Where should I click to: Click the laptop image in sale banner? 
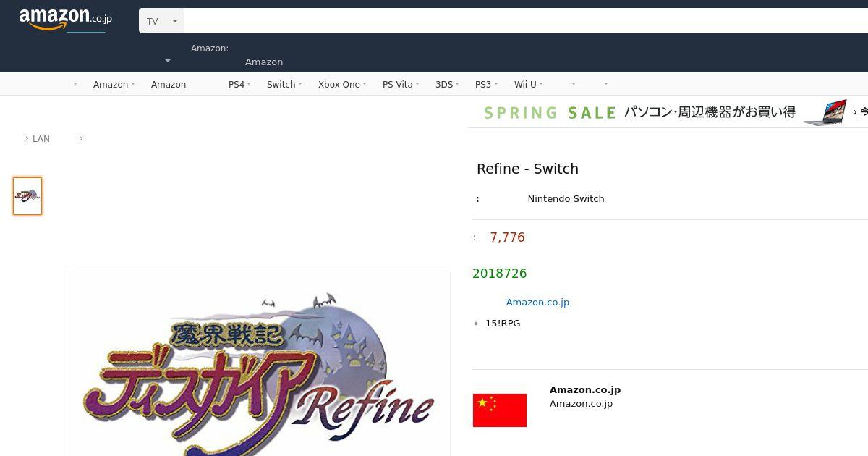tap(825, 112)
